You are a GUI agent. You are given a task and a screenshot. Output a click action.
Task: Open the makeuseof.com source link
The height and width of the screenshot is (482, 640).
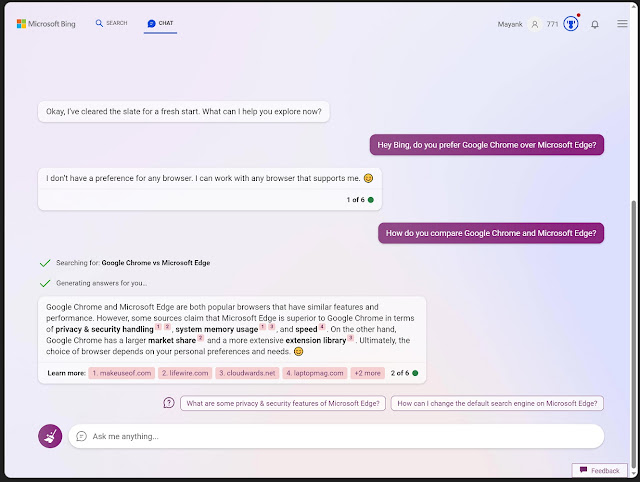[x=122, y=373]
